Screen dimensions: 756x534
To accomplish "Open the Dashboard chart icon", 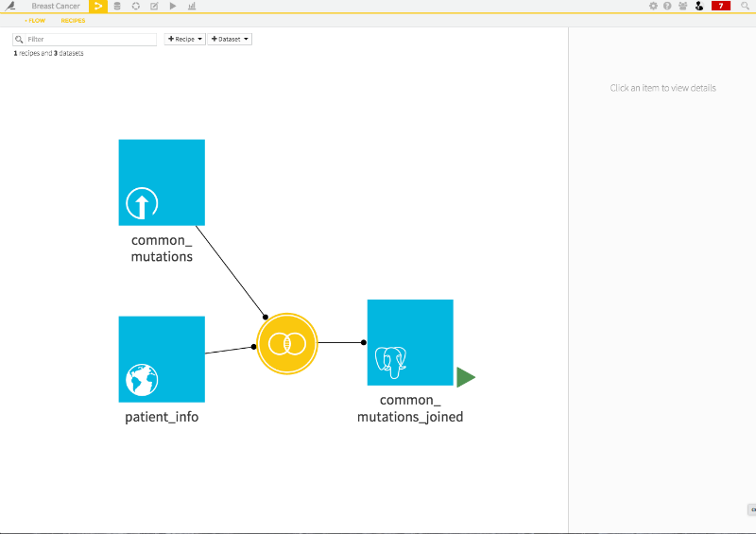I will [192, 6].
